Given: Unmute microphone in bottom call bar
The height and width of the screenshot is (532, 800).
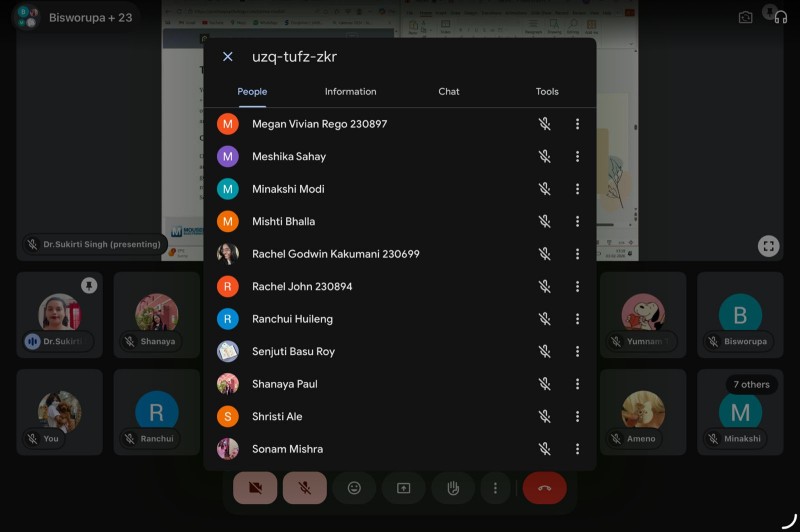Looking at the screenshot, I should coord(304,488).
